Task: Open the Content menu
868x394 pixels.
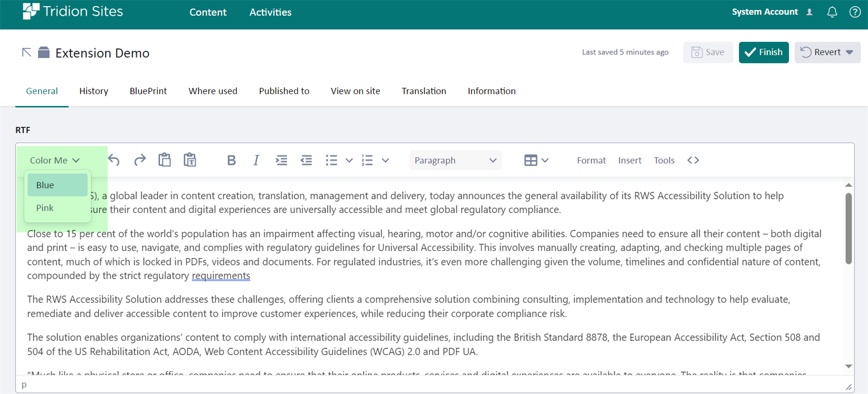Action: 208,12
